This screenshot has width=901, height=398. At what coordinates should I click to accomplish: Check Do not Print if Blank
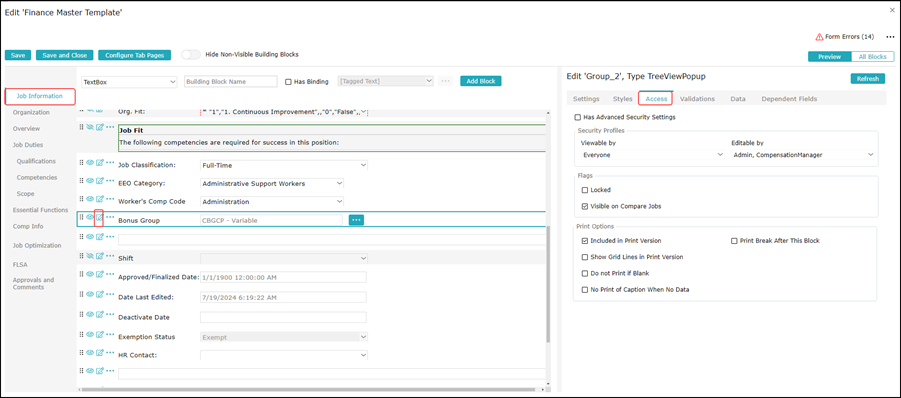(585, 273)
